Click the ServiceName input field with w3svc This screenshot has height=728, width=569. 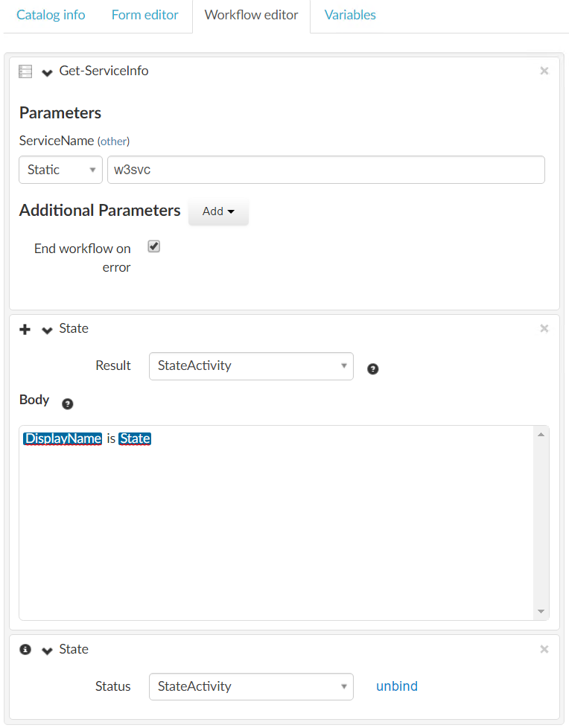pyautogui.click(x=325, y=170)
